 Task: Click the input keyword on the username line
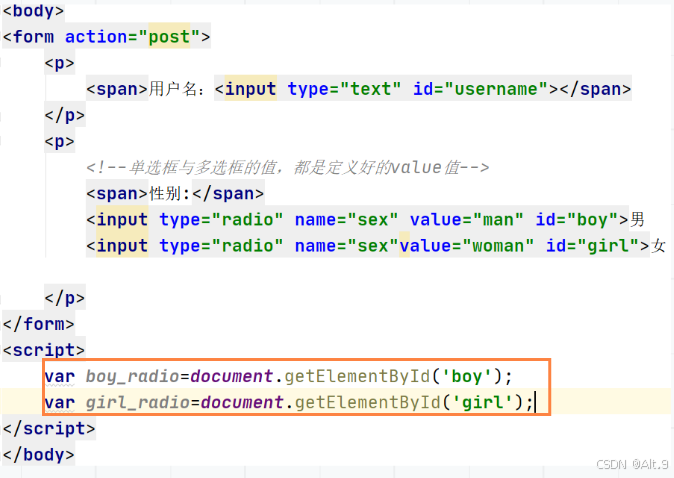251,89
